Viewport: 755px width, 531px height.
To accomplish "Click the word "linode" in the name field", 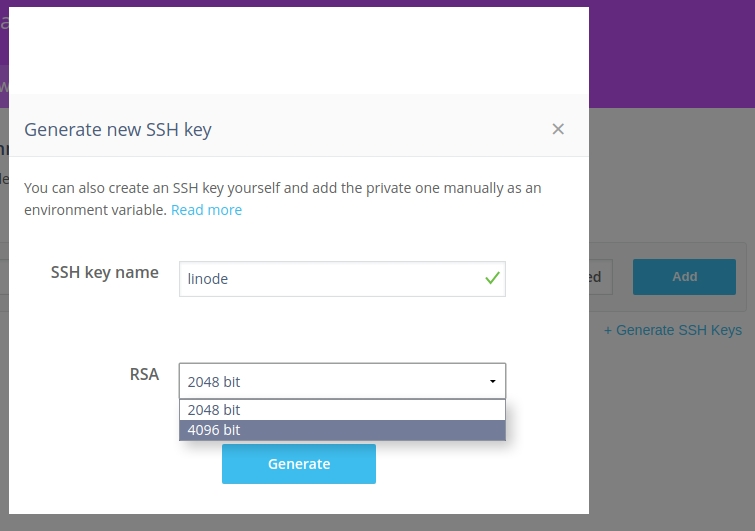I will point(208,279).
